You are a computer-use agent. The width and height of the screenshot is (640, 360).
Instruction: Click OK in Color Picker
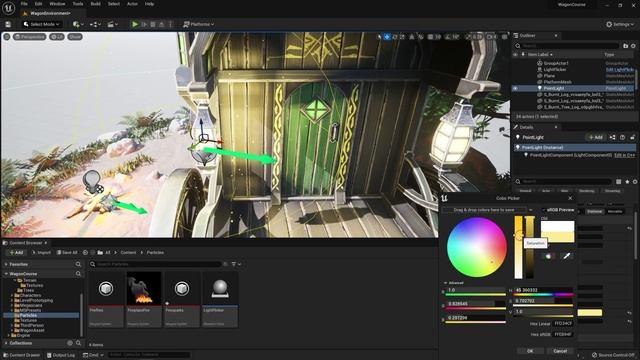click(530, 351)
